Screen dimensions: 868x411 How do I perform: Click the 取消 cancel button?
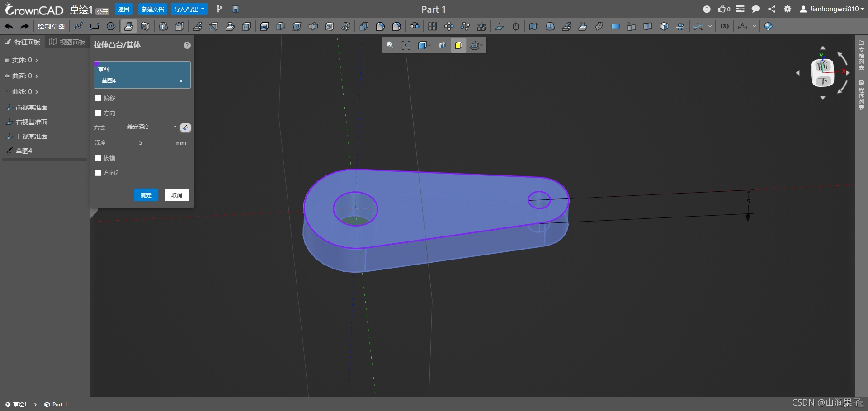[177, 195]
